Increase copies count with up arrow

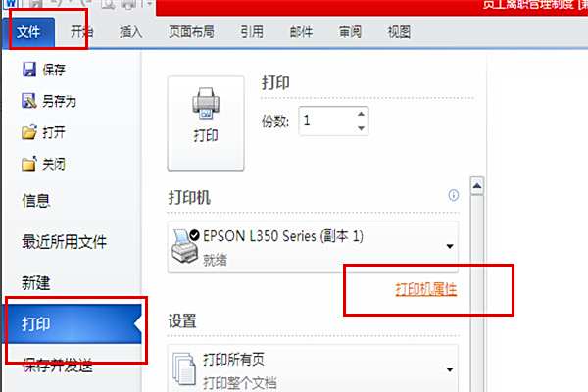click(361, 114)
